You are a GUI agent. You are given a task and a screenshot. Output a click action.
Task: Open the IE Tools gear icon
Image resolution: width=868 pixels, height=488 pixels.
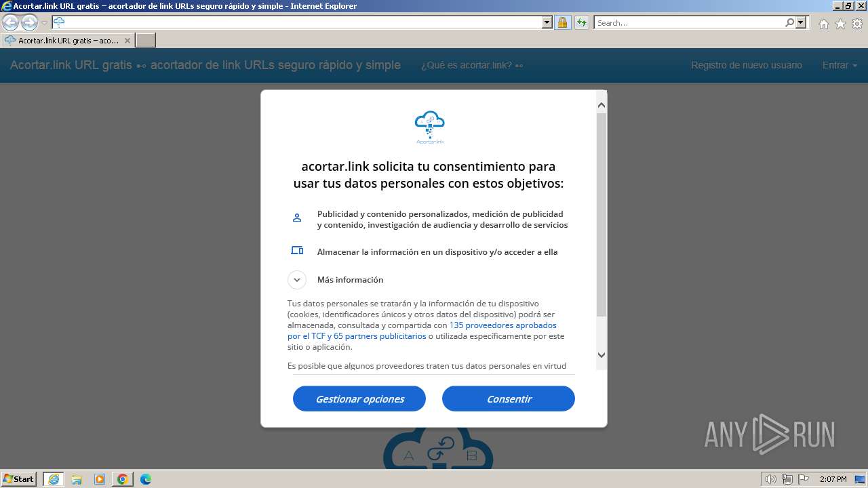click(x=857, y=24)
